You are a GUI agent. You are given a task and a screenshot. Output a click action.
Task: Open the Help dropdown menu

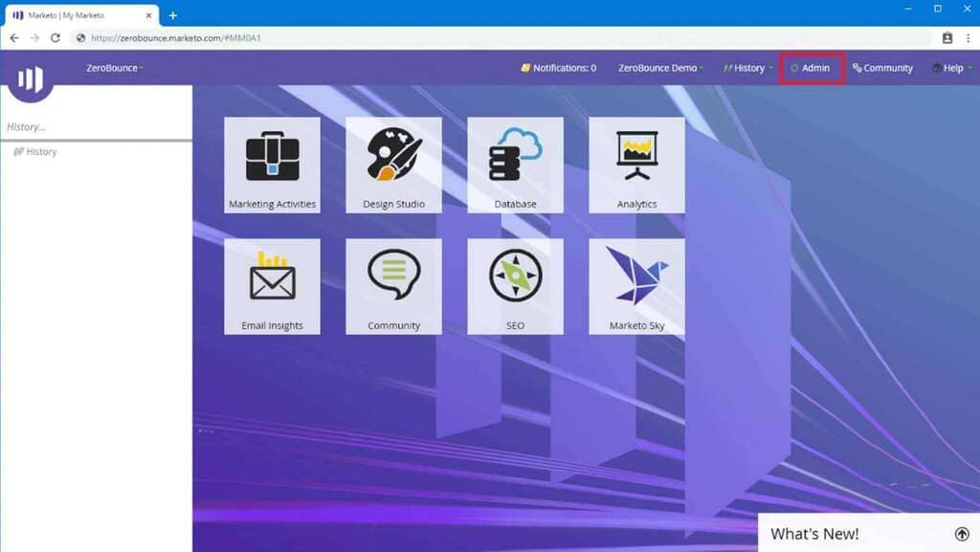[x=952, y=67]
